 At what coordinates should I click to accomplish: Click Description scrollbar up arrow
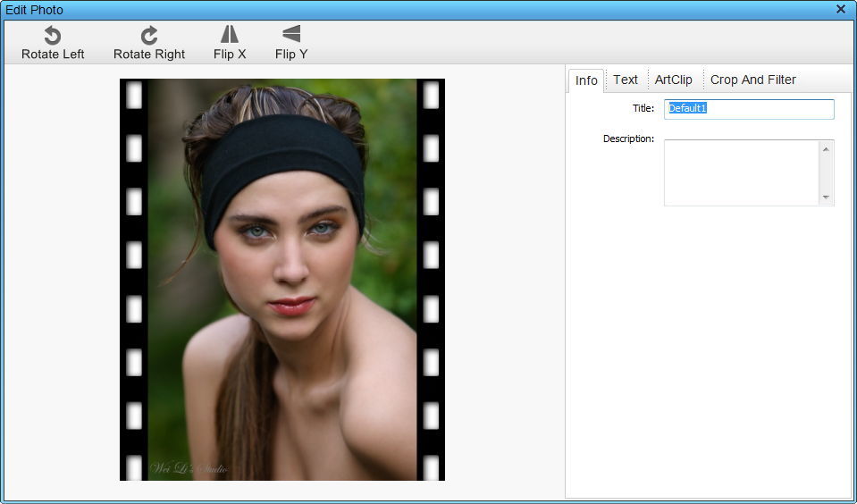826,149
